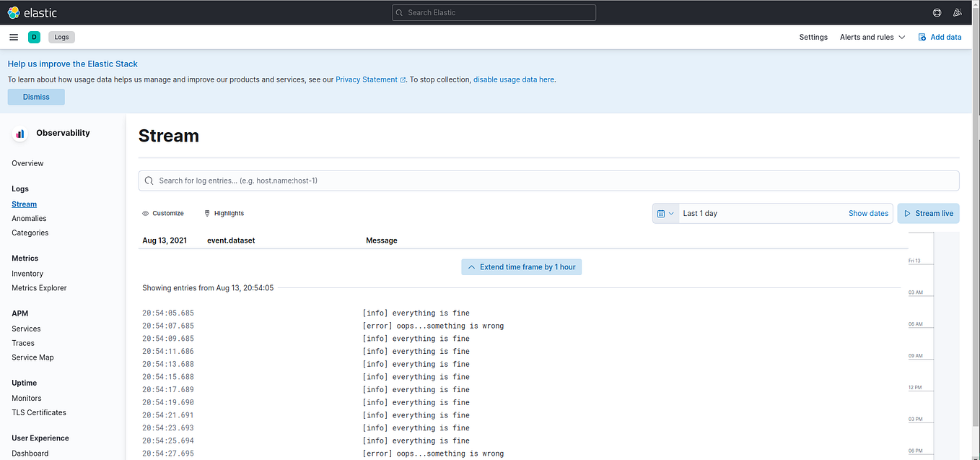Click the search magnifier in log search bar
This screenshot has height=460, width=980.
149,181
